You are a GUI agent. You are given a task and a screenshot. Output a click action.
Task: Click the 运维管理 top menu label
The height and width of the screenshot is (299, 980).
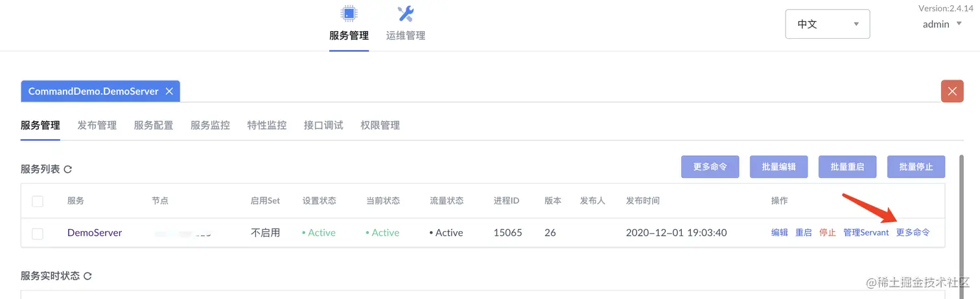tap(406, 36)
